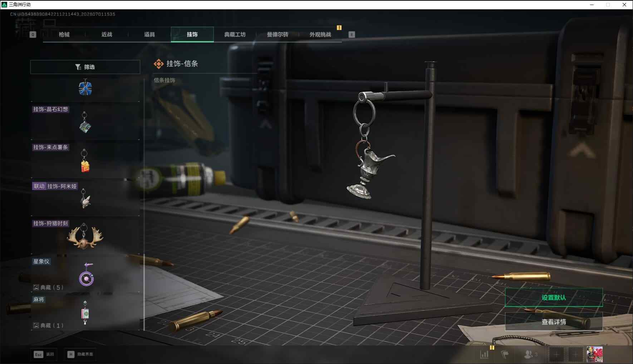This screenshot has width=633, height=364.
Task: Open the 外观挑战 tab
Action: [320, 34]
